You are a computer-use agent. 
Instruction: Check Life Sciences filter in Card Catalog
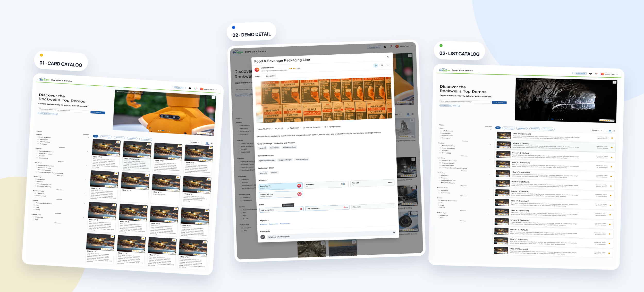pyautogui.click(x=39, y=137)
